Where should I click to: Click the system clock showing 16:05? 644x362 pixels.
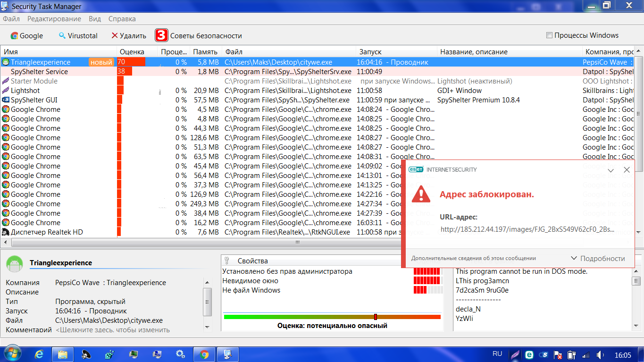click(623, 354)
